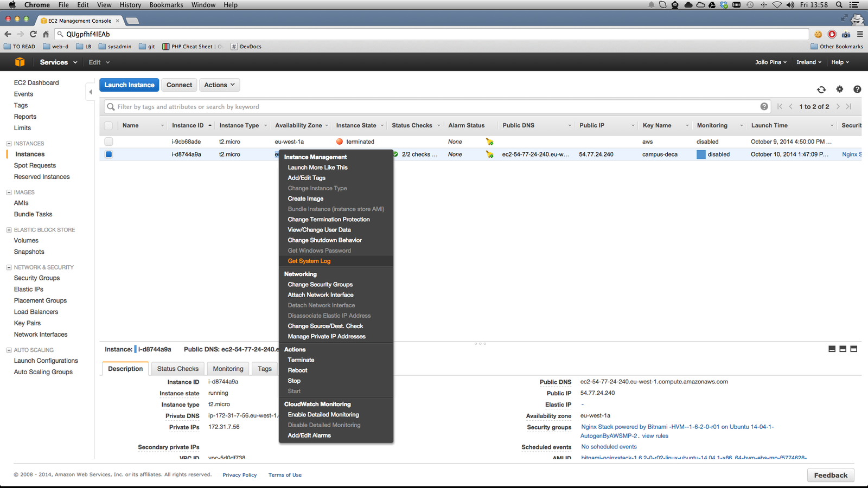This screenshot has height=488, width=868.
Task: Open the Services dropdown
Action: click(58, 62)
